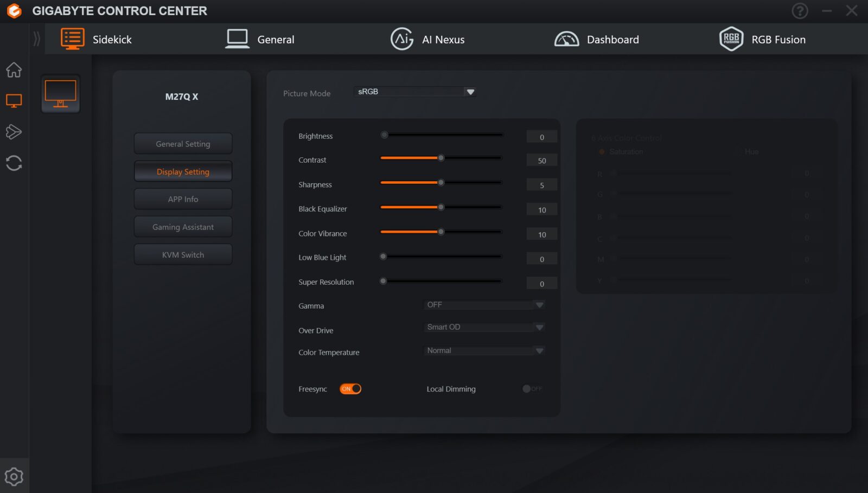Enable the Local Dimming toggle
The image size is (868, 493).
(532, 389)
